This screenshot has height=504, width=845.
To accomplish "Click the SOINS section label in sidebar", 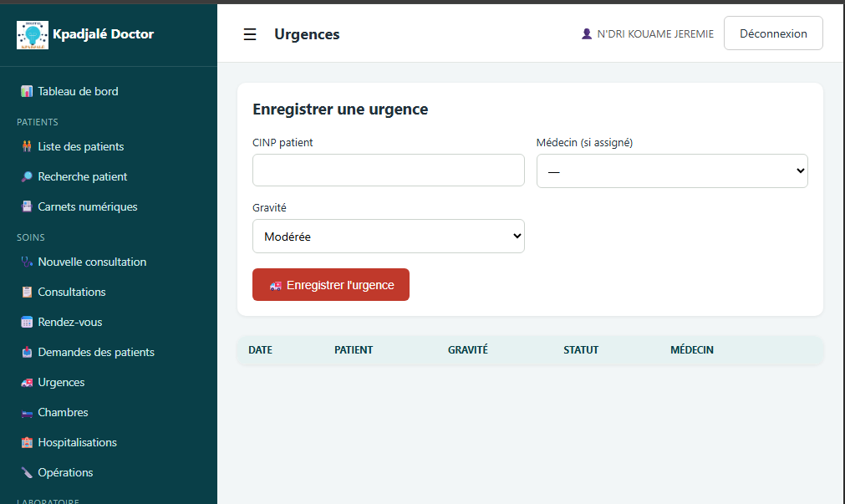I will [x=31, y=237].
